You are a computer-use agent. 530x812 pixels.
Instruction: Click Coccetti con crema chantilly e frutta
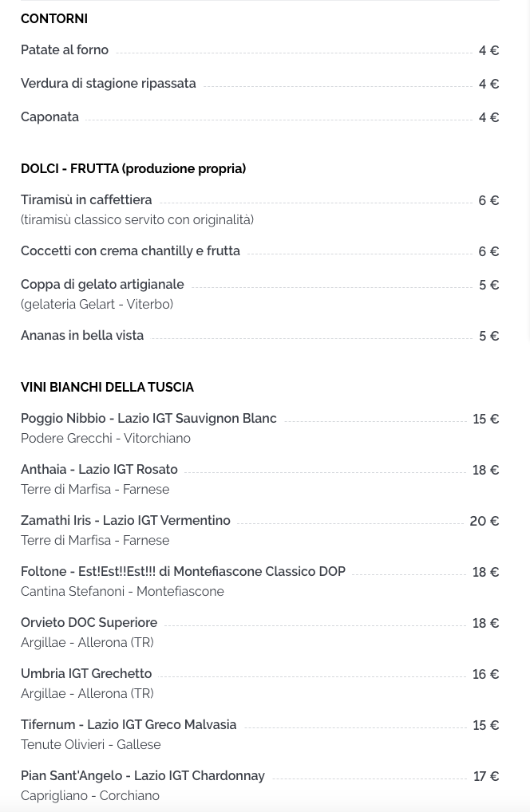point(131,250)
